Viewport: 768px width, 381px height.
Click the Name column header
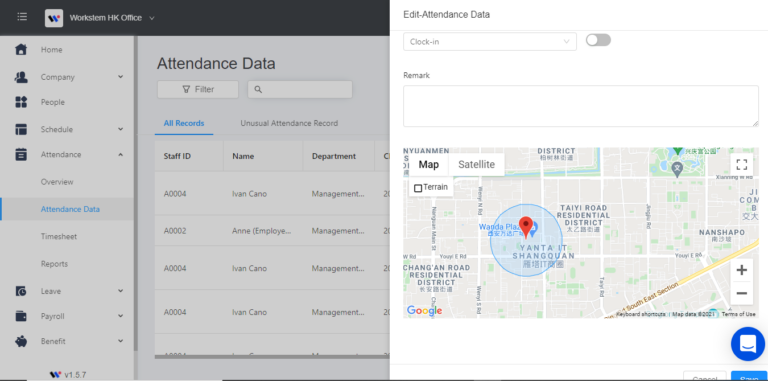pyautogui.click(x=243, y=156)
